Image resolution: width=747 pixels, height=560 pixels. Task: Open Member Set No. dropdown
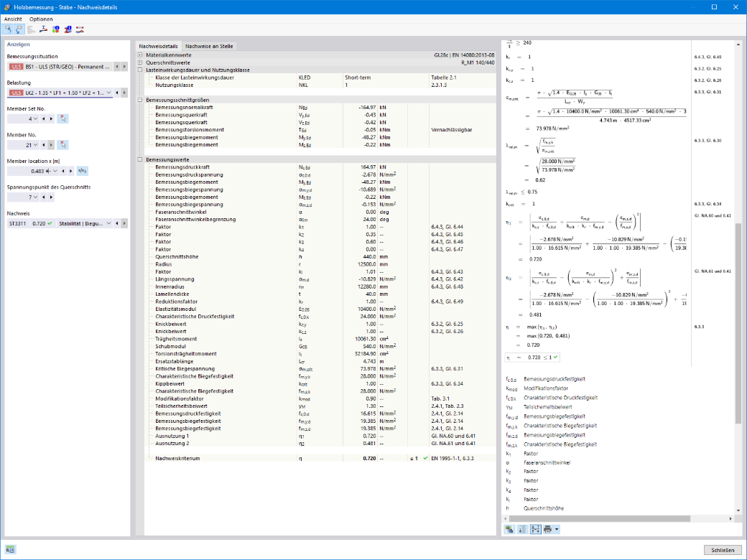(35, 118)
